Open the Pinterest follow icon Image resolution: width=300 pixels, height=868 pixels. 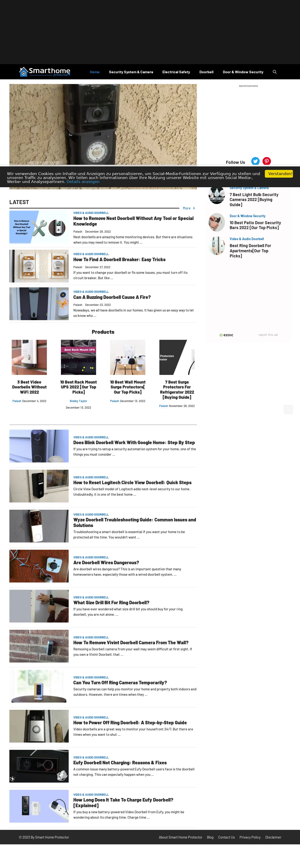click(x=266, y=161)
